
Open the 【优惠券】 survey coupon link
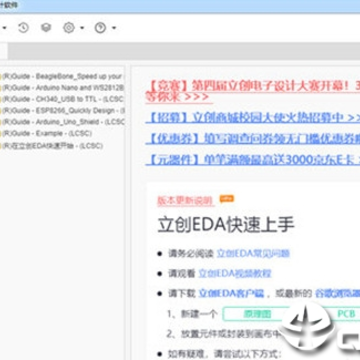[253, 139]
